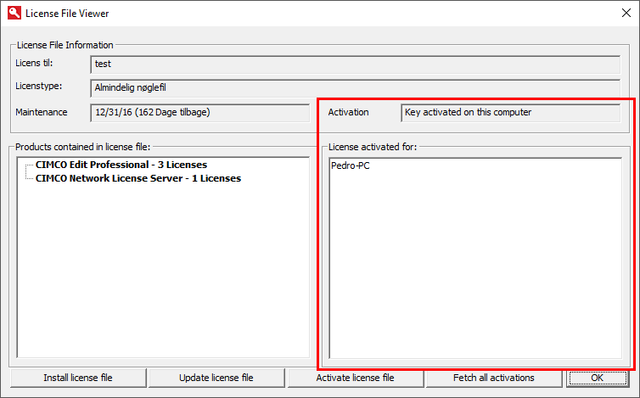This screenshot has height=398, width=640.
Task: Click the Update license file button
Action: tap(216, 378)
